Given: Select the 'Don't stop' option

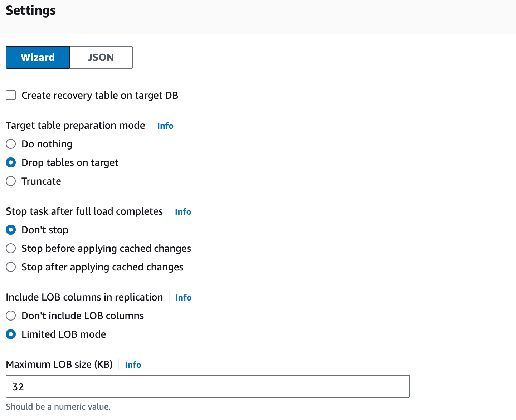Looking at the screenshot, I should coord(11,230).
